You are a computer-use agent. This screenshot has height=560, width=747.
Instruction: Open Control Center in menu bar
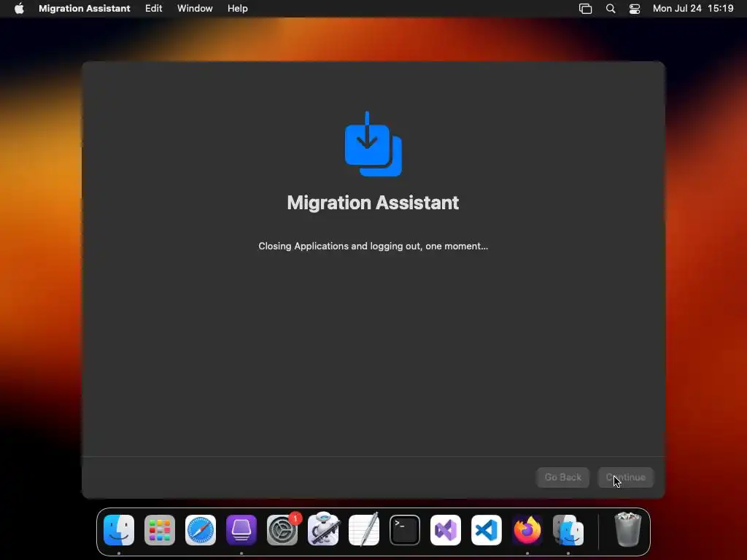[x=635, y=9]
